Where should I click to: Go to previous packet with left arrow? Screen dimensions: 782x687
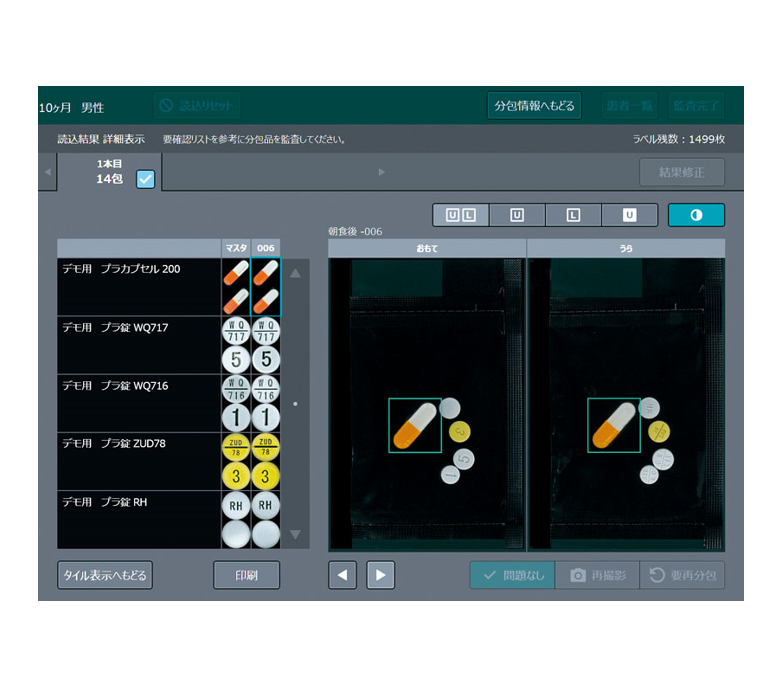[x=342, y=575]
